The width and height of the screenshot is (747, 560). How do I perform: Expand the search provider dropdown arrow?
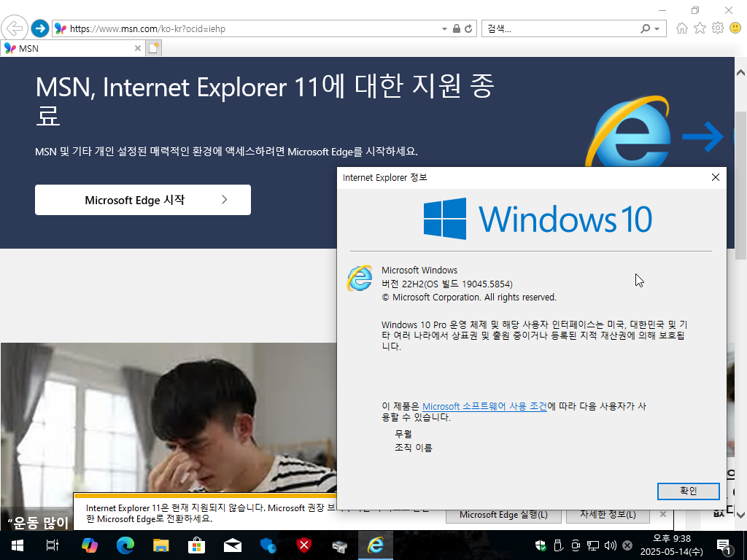pyautogui.click(x=657, y=29)
